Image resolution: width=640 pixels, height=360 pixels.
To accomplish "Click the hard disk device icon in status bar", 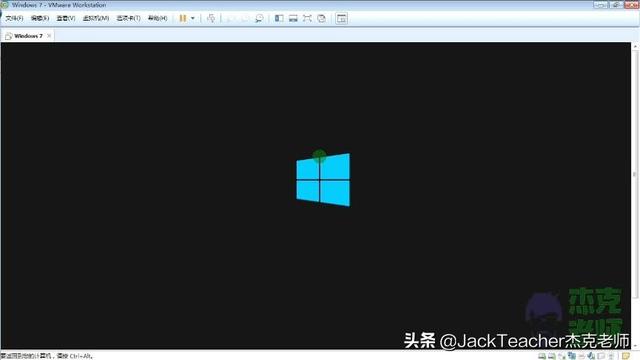I will pyautogui.click(x=542, y=356).
